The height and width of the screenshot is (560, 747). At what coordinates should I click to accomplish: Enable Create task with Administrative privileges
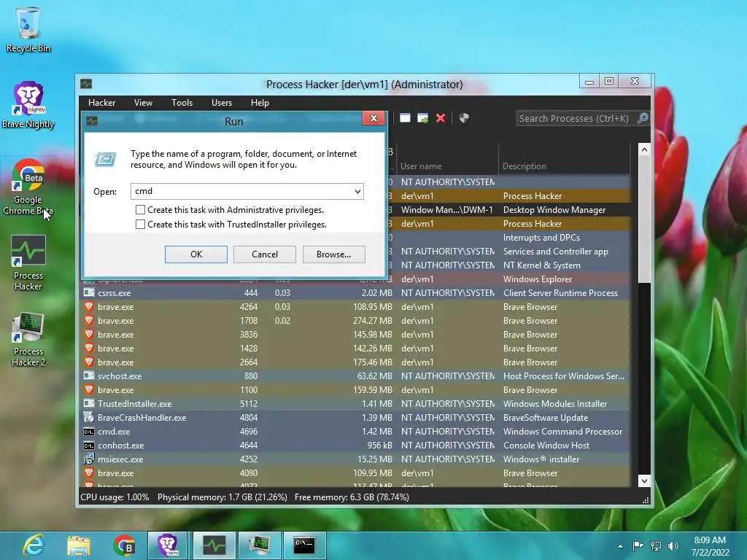pyautogui.click(x=140, y=209)
